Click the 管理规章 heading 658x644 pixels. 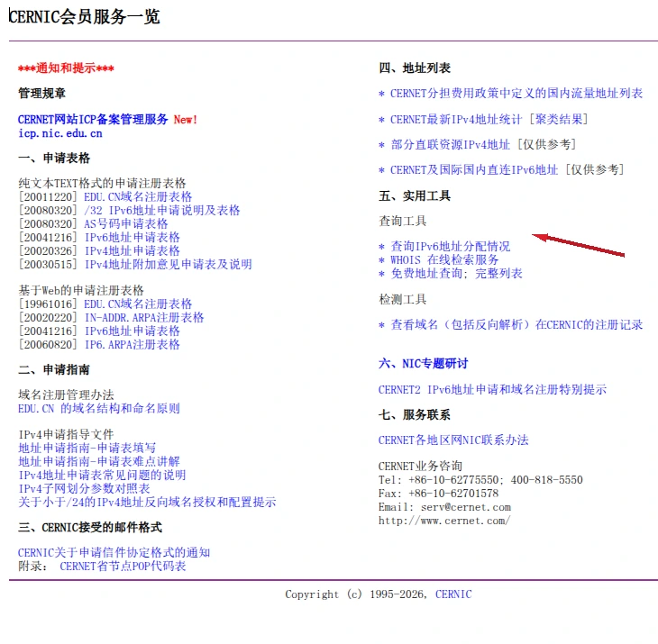coord(42,94)
